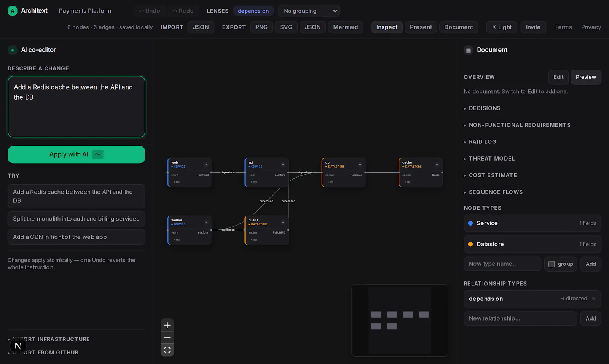Open the Terms link
609x364 pixels.
(x=563, y=27)
